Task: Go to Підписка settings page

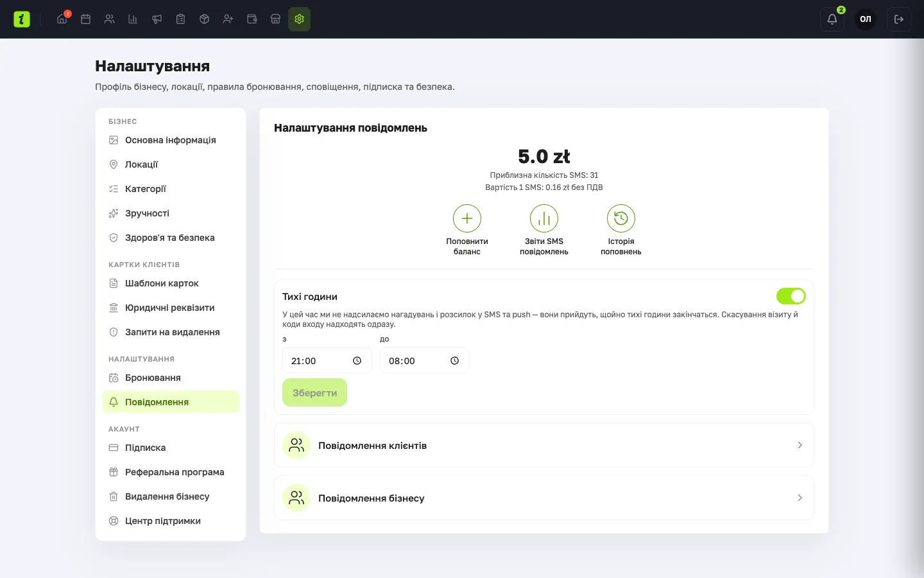Action: pos(171,448)
